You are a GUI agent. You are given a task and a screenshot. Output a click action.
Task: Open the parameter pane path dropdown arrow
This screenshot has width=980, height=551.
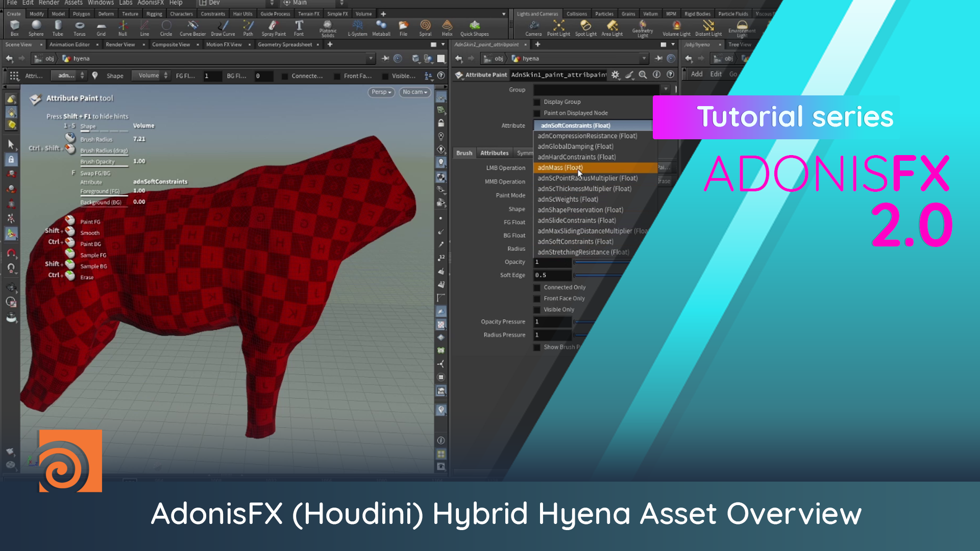click(x=644, y=59)
